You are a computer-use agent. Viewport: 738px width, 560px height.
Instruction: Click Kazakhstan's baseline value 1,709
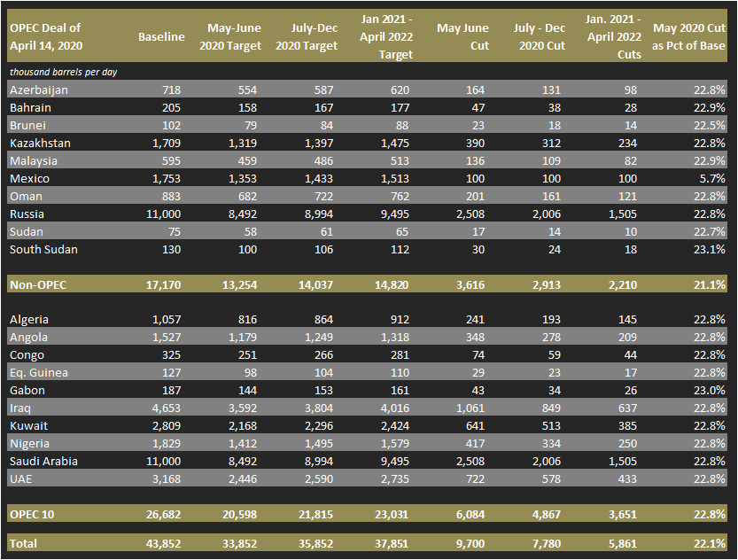click(x=167, y=143)
